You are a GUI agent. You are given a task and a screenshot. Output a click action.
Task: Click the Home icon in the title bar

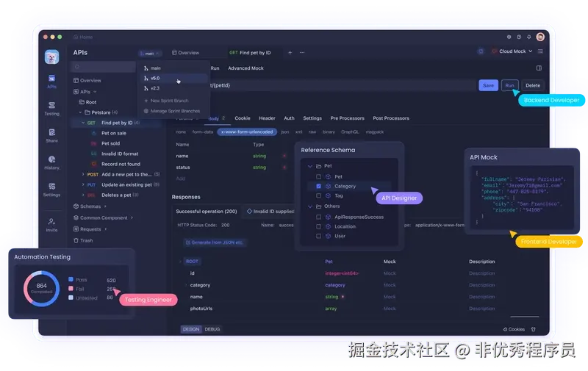coord(76,37)
